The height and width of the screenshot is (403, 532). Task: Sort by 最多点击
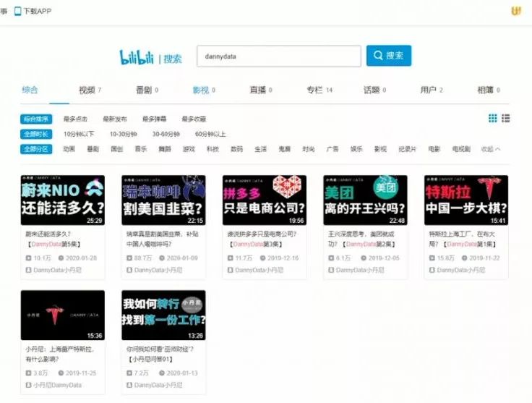[75, 119]
